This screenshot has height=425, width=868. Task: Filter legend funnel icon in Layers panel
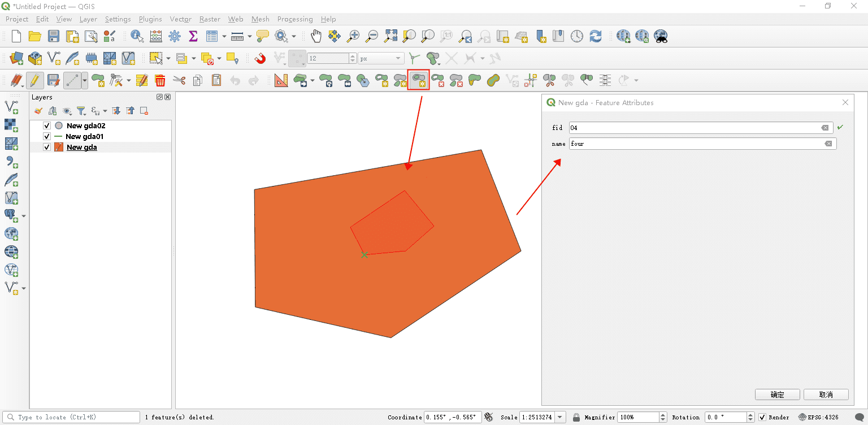[x=81, y=111]
